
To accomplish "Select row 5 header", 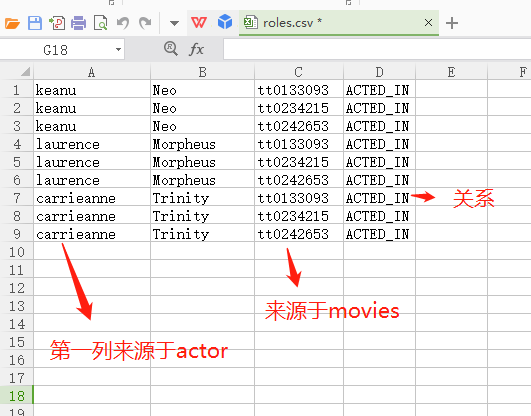I will [x=17, y=162].
